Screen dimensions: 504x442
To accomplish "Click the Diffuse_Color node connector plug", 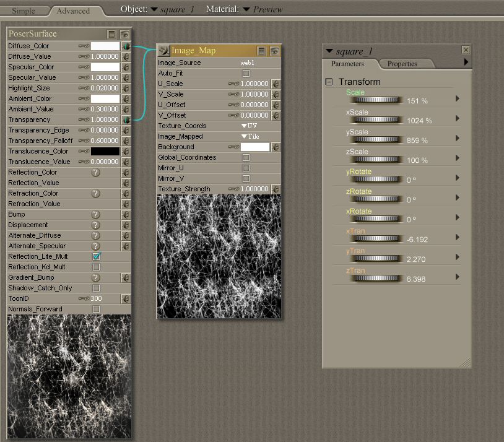I will pos(126,46).
